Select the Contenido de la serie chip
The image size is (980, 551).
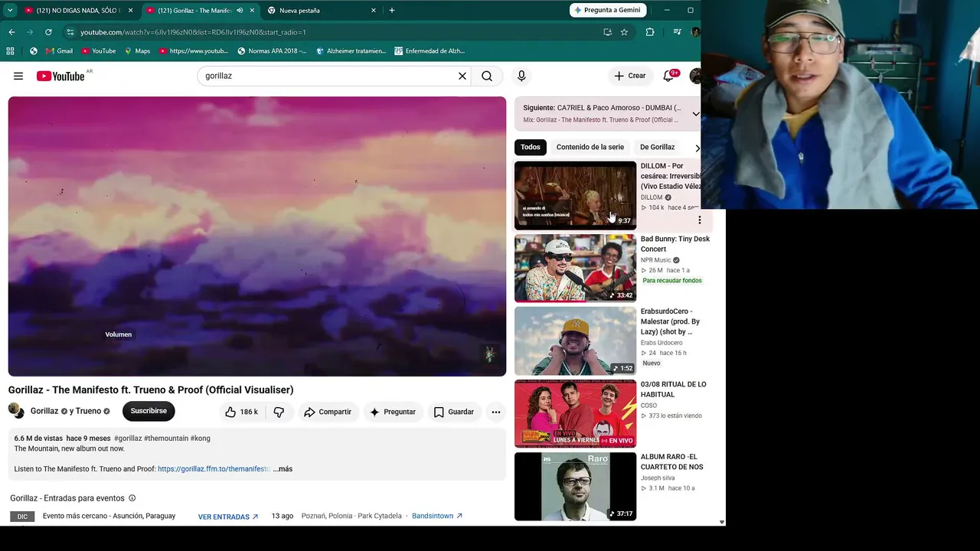590,147
